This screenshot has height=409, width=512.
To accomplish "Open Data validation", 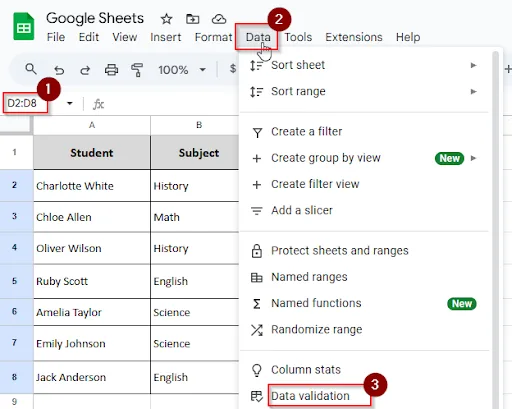I will click(x=364, y=396).
